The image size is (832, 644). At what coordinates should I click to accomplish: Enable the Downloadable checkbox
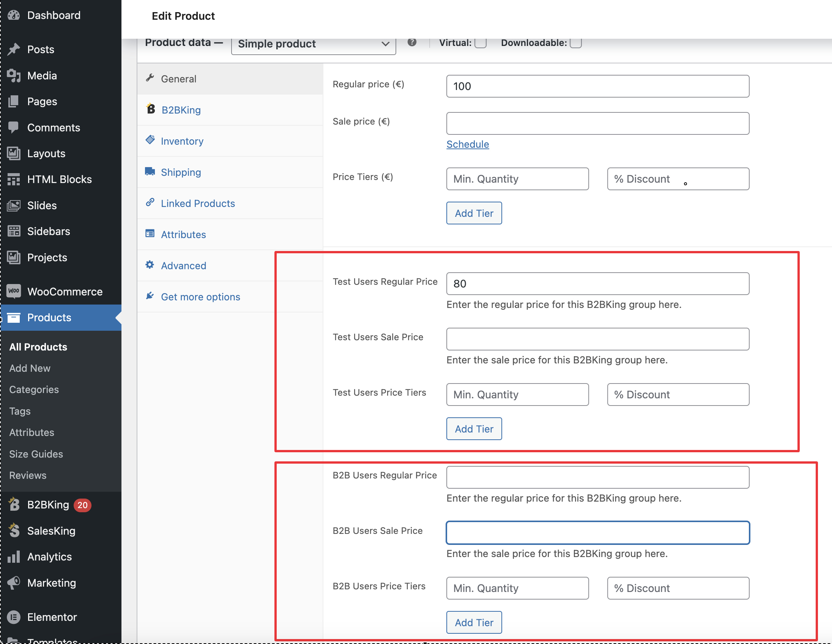tap(576, 43)
